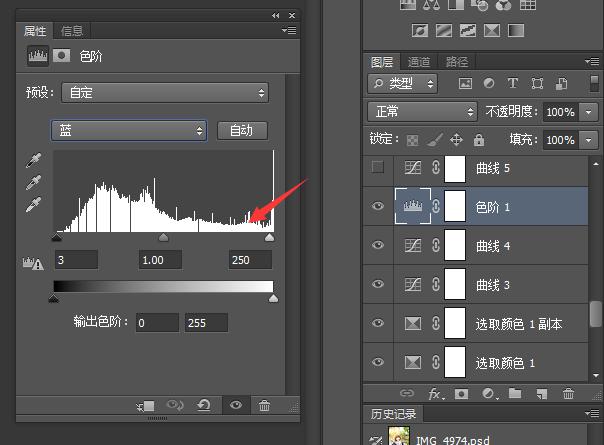The image size is (604, 445).
Task: Clip adjustment to layer below icon
Action: tap(146, 405)
